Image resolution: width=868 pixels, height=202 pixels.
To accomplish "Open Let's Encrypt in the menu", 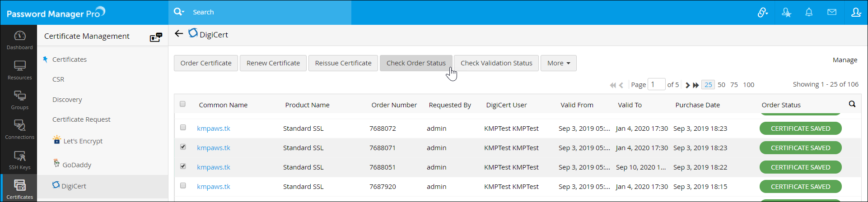I will point(83,141).
